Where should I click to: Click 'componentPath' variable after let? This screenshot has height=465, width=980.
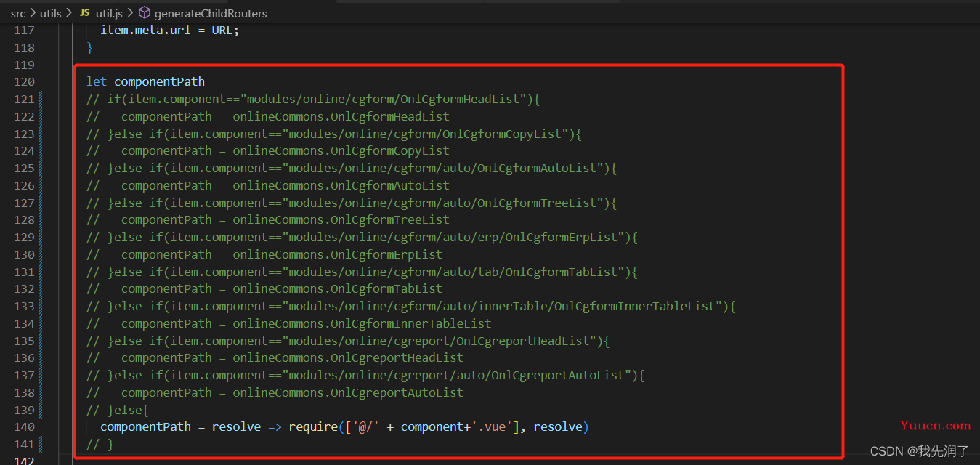160,82
